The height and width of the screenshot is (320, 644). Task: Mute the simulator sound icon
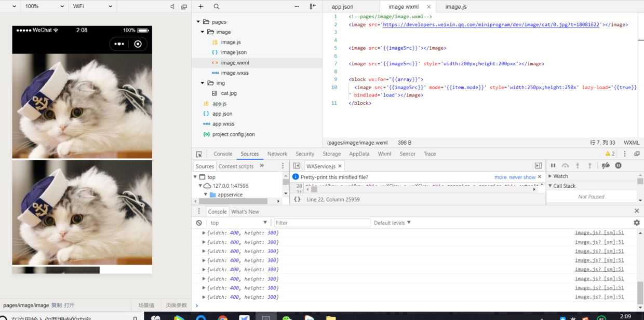(172, 7)
